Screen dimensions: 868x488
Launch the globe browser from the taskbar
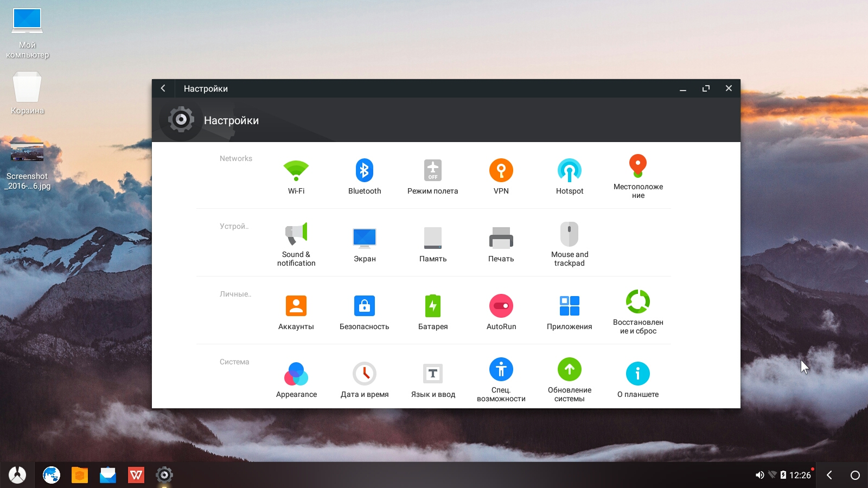(x=52, y=475)
